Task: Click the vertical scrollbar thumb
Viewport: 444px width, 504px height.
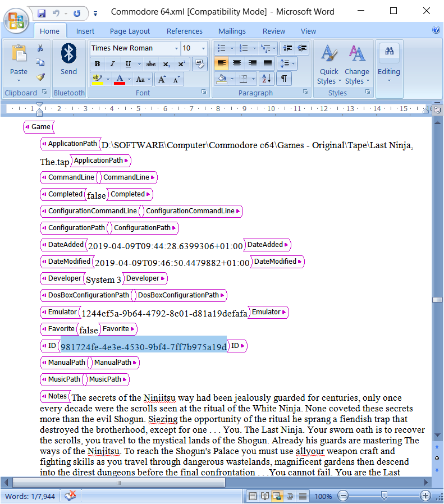Action: (x=437, y=300)
